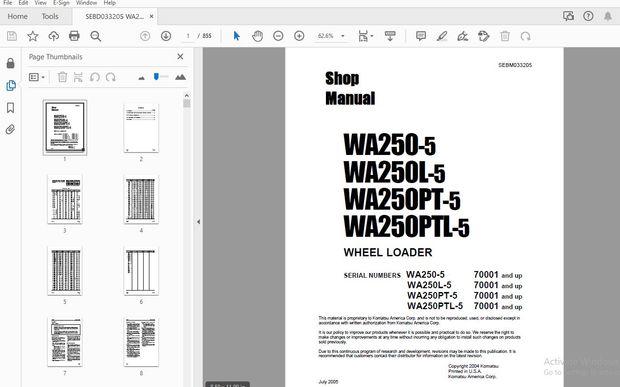Click thumbnails panel scroll up arrow
Viewport: 620px width, 387px height.
point(187,95)
